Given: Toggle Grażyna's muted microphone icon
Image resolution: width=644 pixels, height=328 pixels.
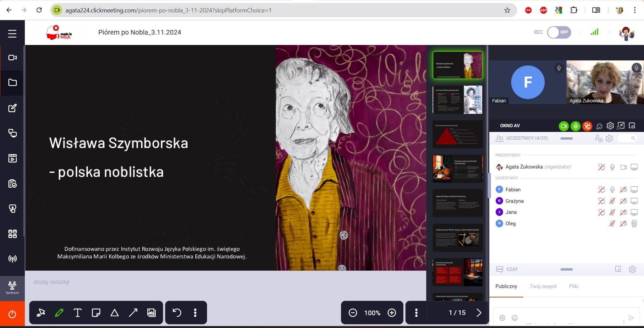Looking at the screenshot, I should (x=612, y=201).
